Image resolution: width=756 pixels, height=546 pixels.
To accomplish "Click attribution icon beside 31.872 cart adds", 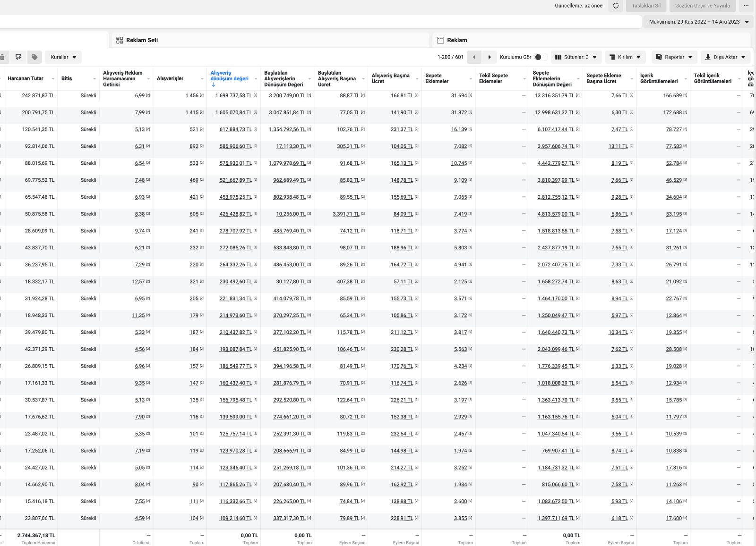I will tap(470, 112).
